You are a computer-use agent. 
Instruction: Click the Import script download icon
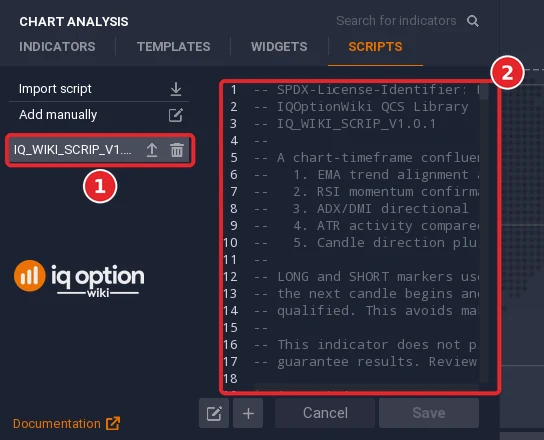(176, 89)
